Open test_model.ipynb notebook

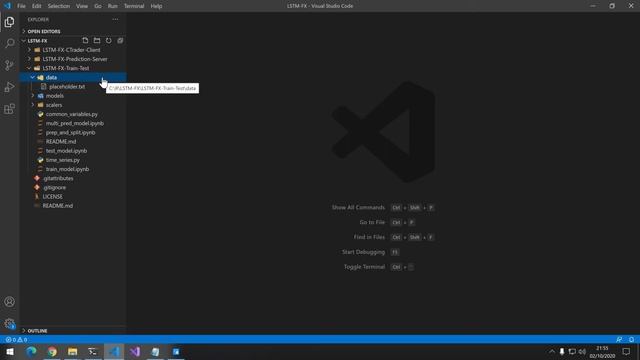[73, 151]
